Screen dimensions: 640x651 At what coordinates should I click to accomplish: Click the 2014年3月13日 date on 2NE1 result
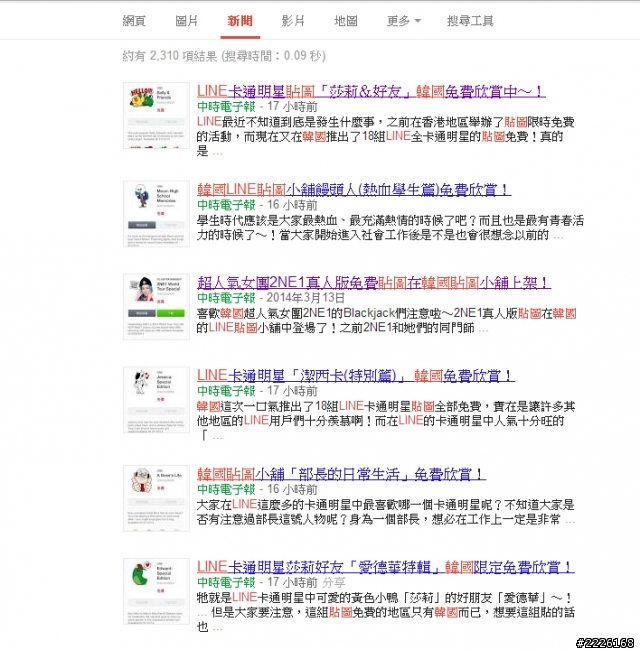305,298
